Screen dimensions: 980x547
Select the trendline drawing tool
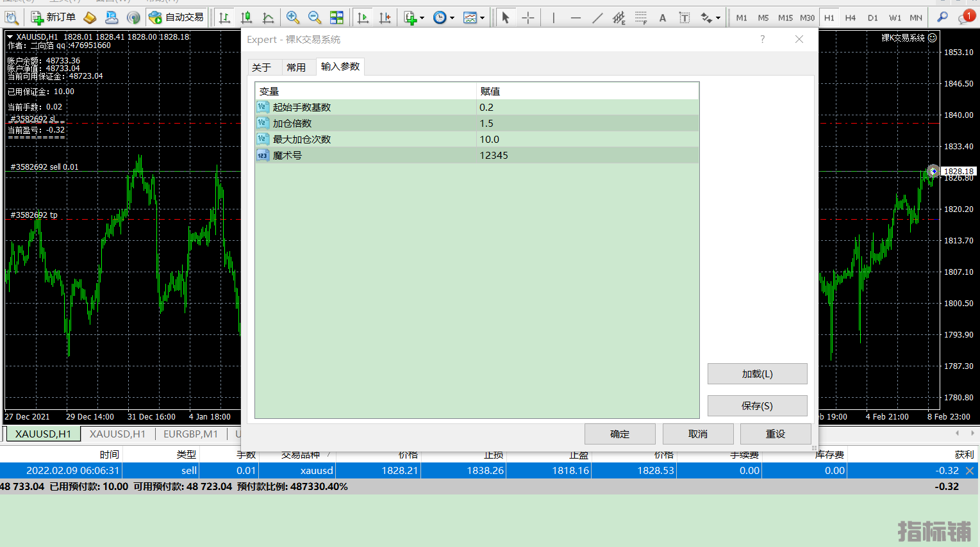pyautogui.click(x=597, y=18)
